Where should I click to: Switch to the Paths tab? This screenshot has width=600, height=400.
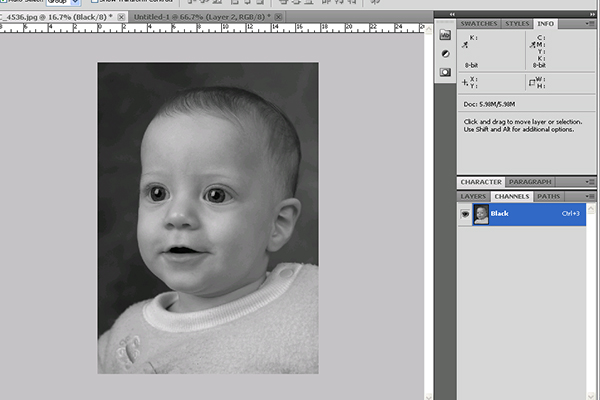tap(549, 196)
